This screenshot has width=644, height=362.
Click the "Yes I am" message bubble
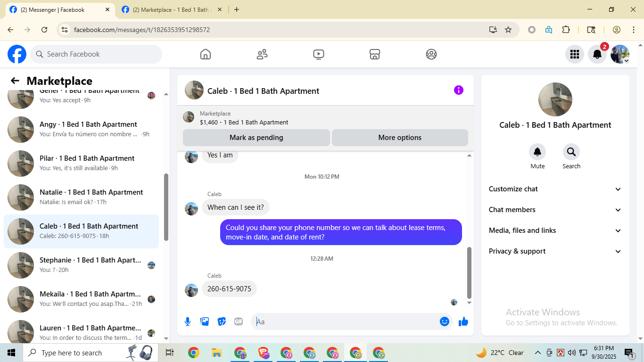220,155
